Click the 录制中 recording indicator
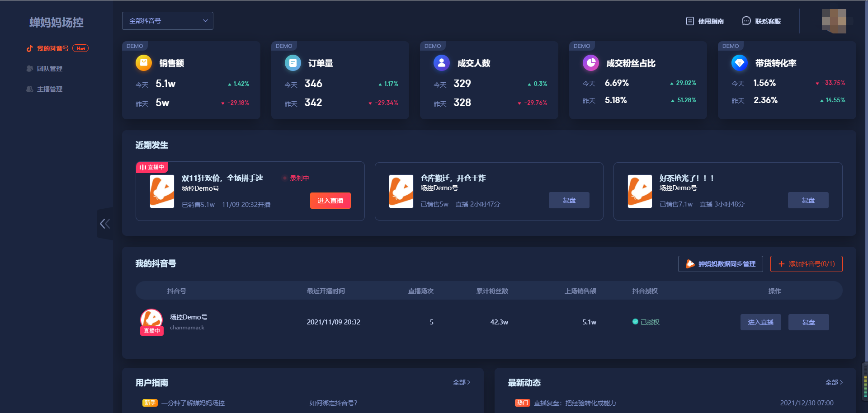 pyautogui.click(x=296, y=178)
